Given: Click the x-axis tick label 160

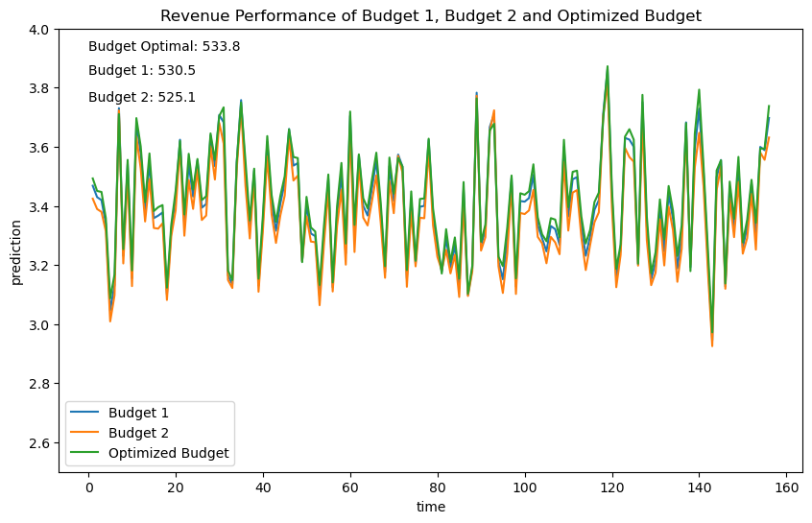Looking at the screenshot, I should pyautogui.click(x=787, y=487).
